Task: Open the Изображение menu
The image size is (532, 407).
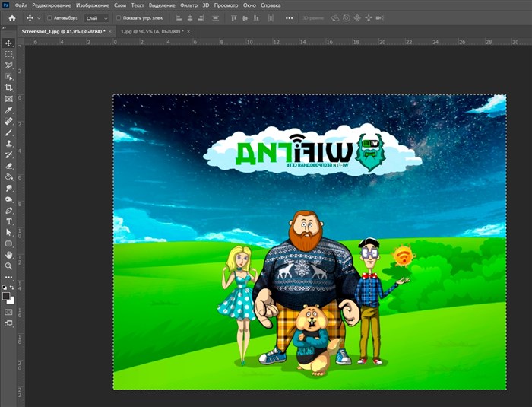Action: 93,5
